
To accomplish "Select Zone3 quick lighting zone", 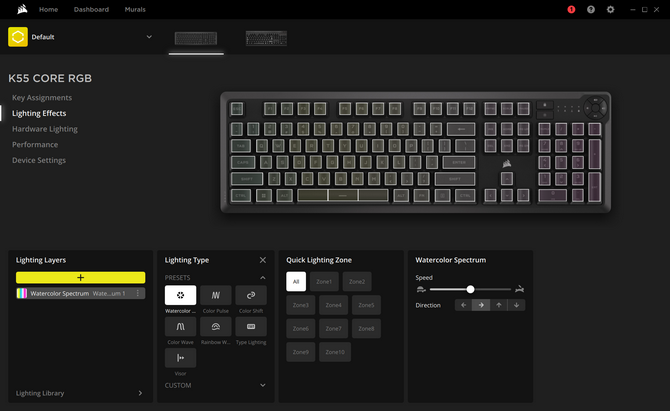I will (300, 305).
